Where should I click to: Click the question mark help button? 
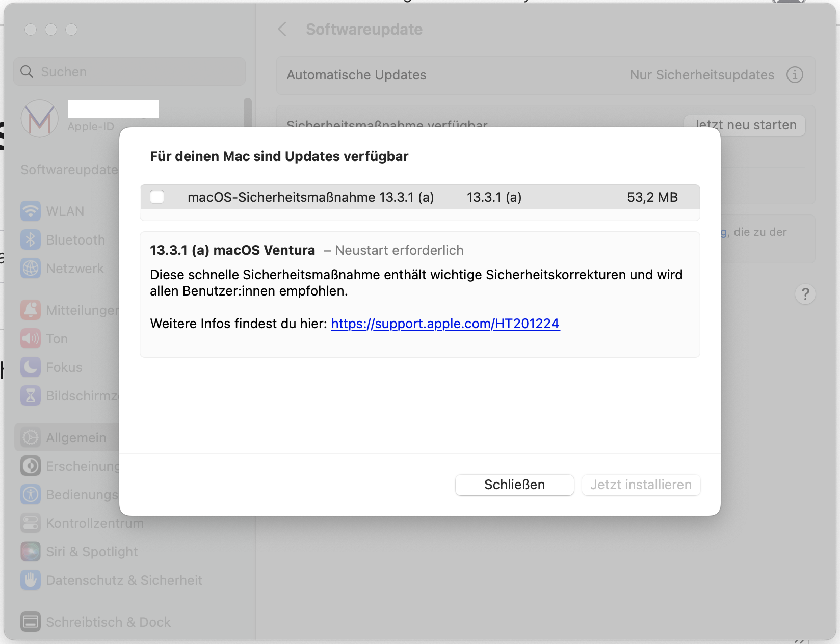[x=805, y=294]
